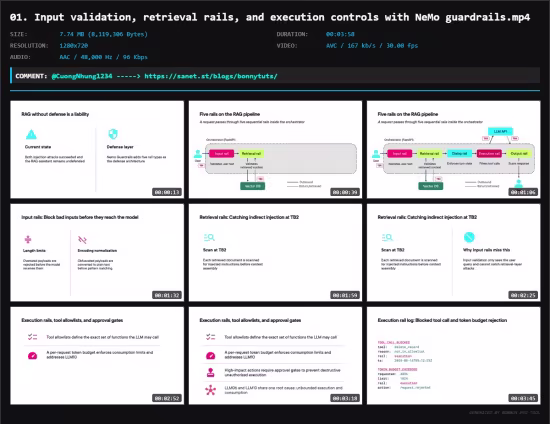Click the 'Why input rails miss this' heading
Image resolution: width=550 pixels, height=424 pixels.
tap(487, 250)
